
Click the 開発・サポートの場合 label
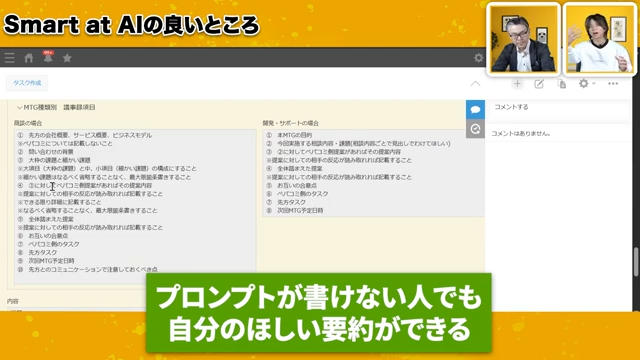click(x=291, y=123)
